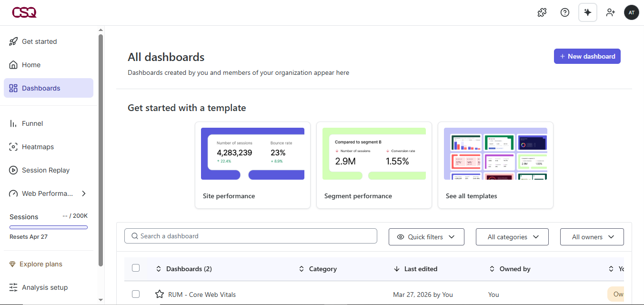Sort by Dashboards column arrows

(159, 269)
